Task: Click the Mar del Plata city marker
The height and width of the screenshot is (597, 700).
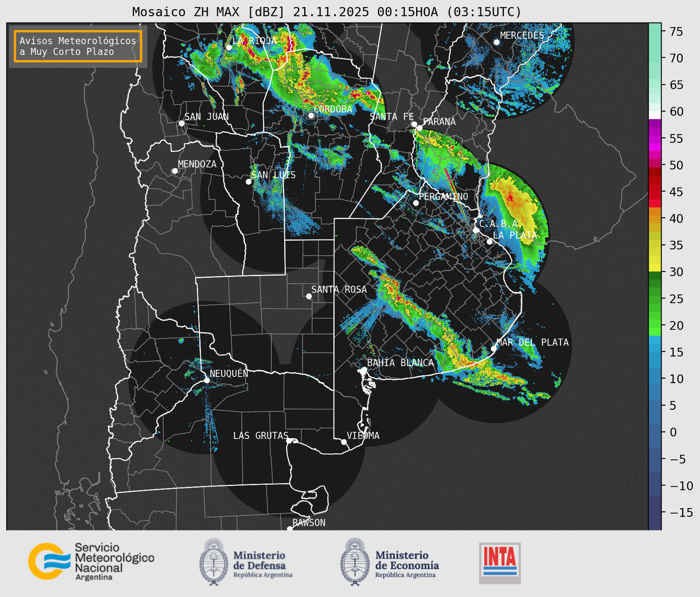Action: point(494,349)
